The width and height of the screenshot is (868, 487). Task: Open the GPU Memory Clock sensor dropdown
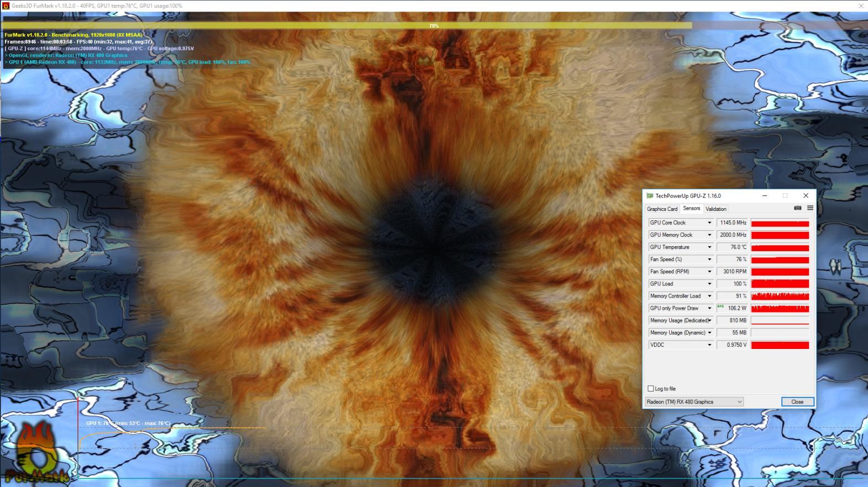[709, 235]
